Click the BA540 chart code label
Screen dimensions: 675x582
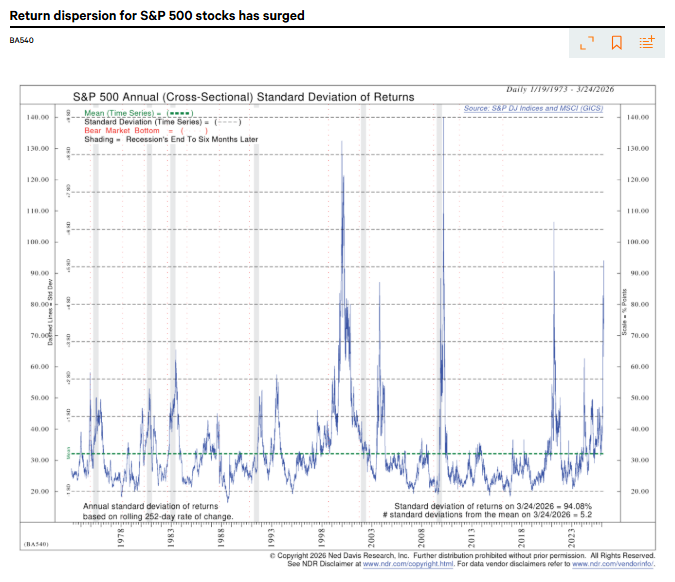coord(23,42)
